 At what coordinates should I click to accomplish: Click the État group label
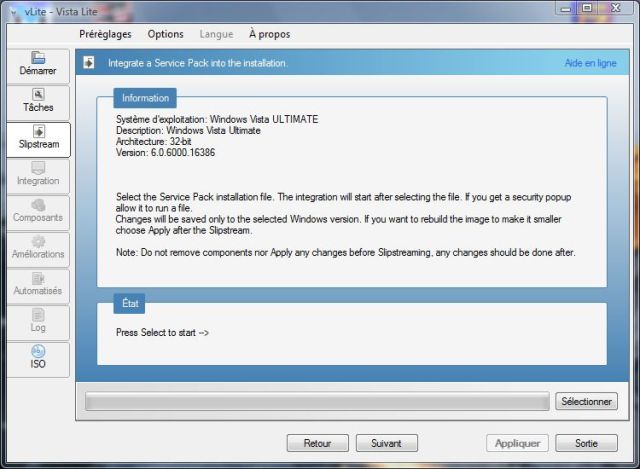(129, 303)
